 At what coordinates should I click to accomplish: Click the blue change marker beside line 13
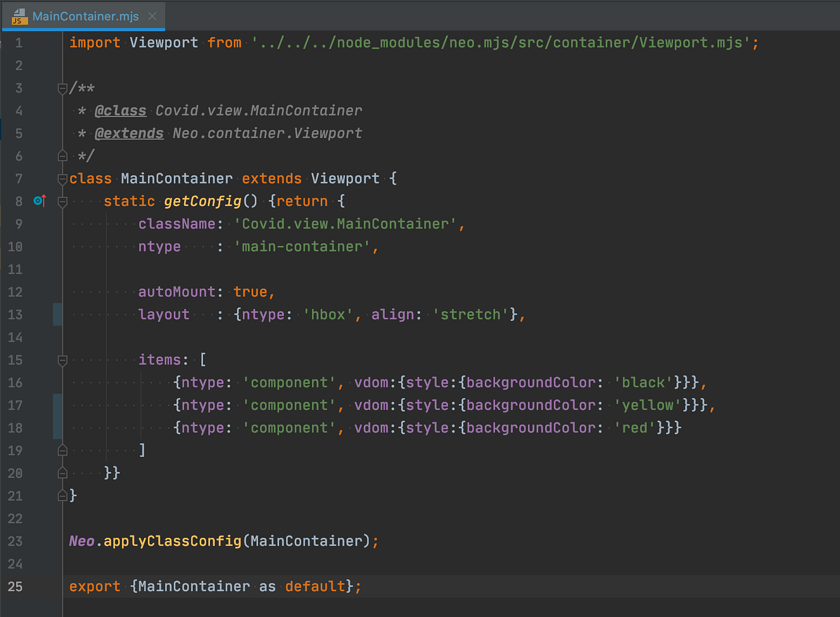point(58,314)
